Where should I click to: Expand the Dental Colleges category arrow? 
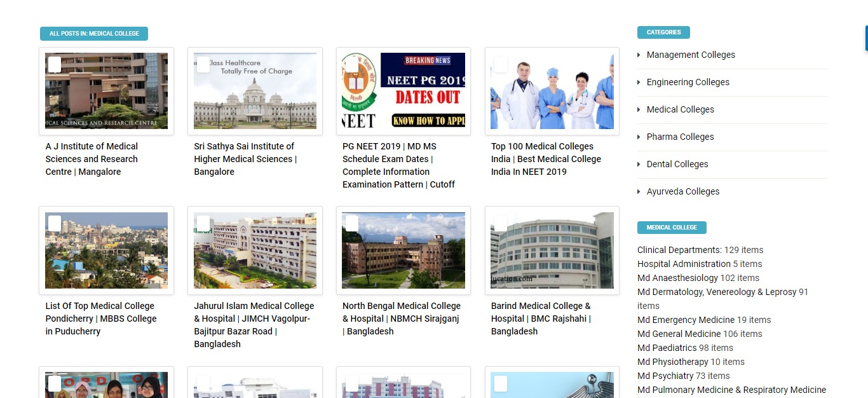tap(639, 165)
